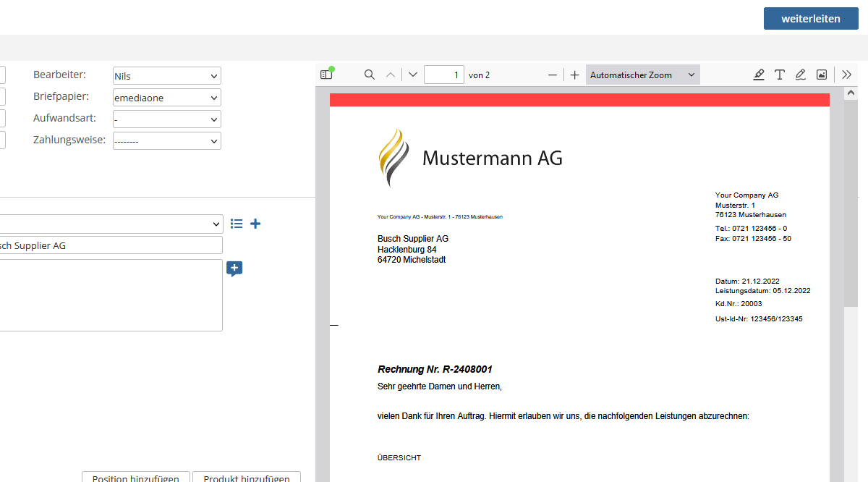Open the Automatischer Zoom dropdown
The height and width of the screenshot is (482, 868).
[x=642, y=75]
